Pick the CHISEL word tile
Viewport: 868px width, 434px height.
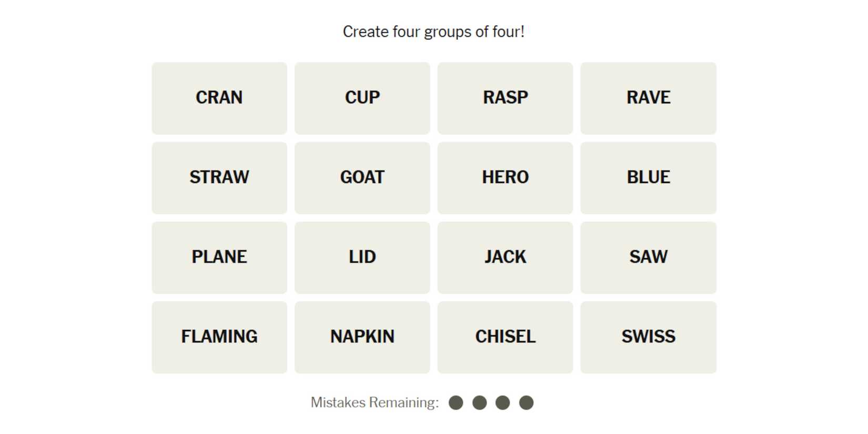tap(505, 337)
